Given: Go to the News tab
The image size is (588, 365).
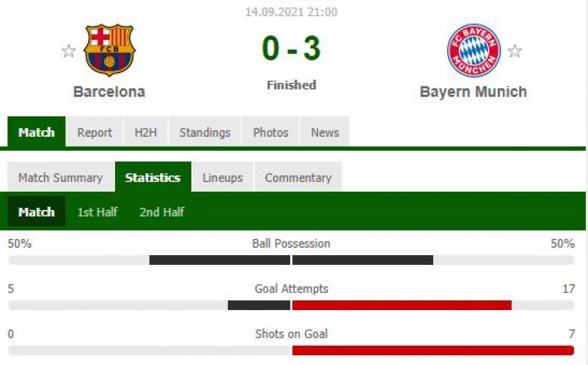Looking at the screenshot, I should pos(325,132).
